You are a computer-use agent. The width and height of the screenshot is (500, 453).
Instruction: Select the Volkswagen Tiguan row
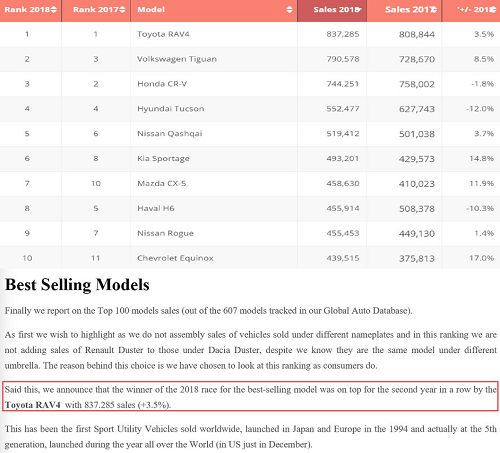[250, 59]
